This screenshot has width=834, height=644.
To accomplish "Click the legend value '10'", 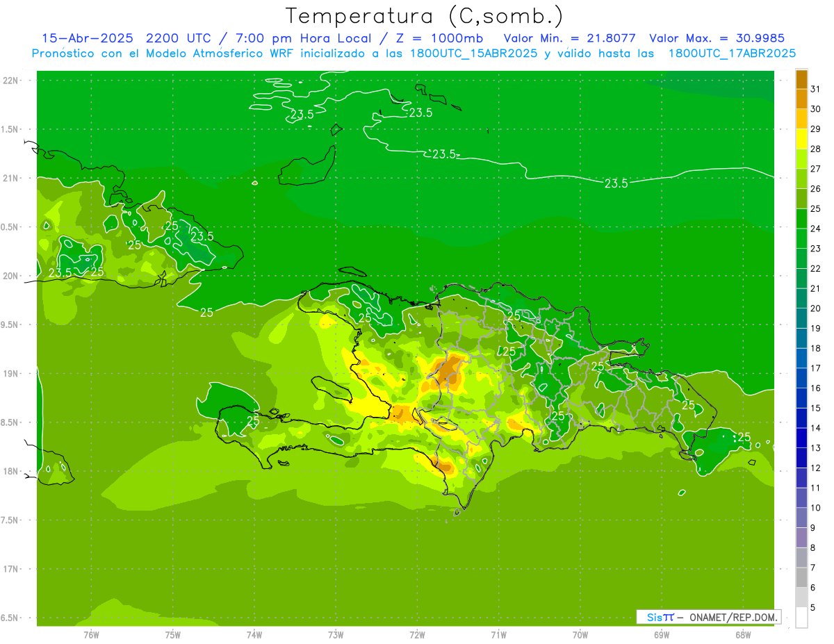I will point(816,507).
